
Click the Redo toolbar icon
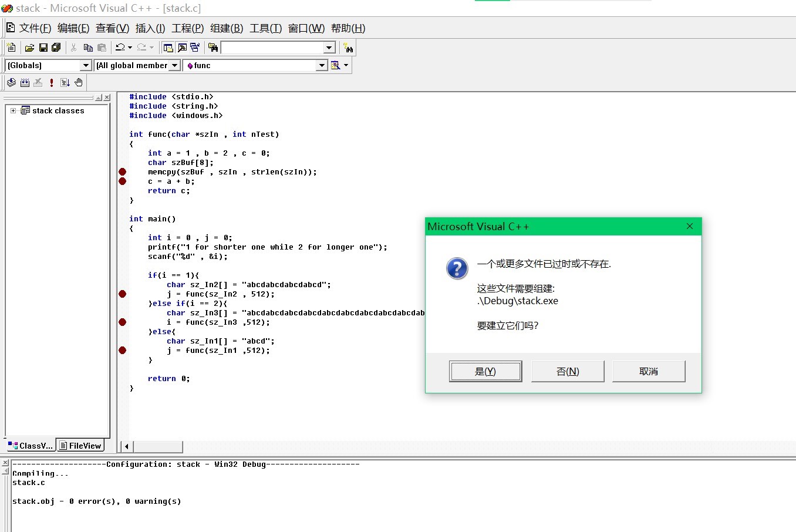141,48
